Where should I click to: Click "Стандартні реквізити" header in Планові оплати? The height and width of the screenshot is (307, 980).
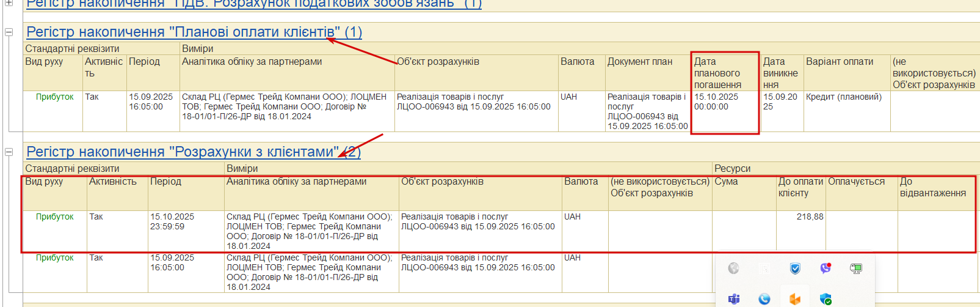(x=101, y=48)
